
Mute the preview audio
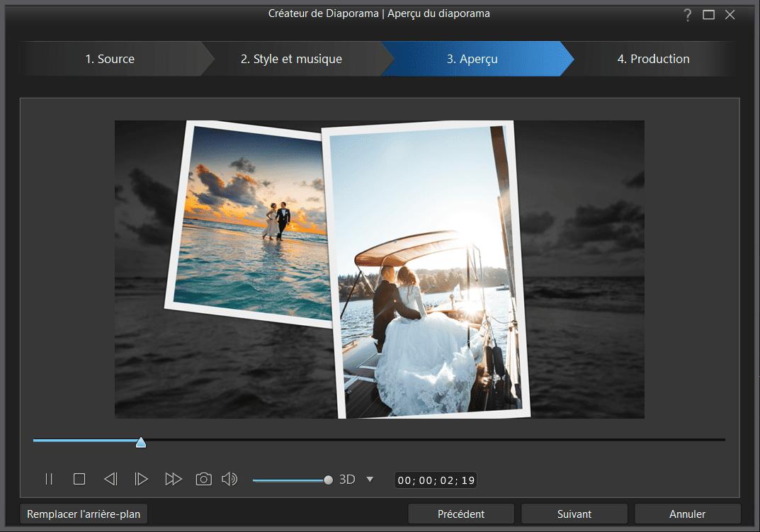pyautogui.click(x=229, y=479)
